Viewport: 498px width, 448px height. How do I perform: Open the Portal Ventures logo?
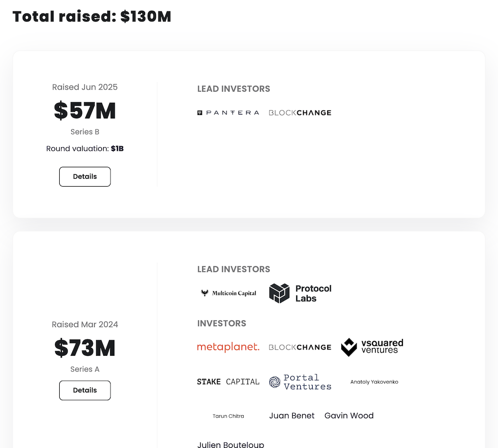[300, 382]
